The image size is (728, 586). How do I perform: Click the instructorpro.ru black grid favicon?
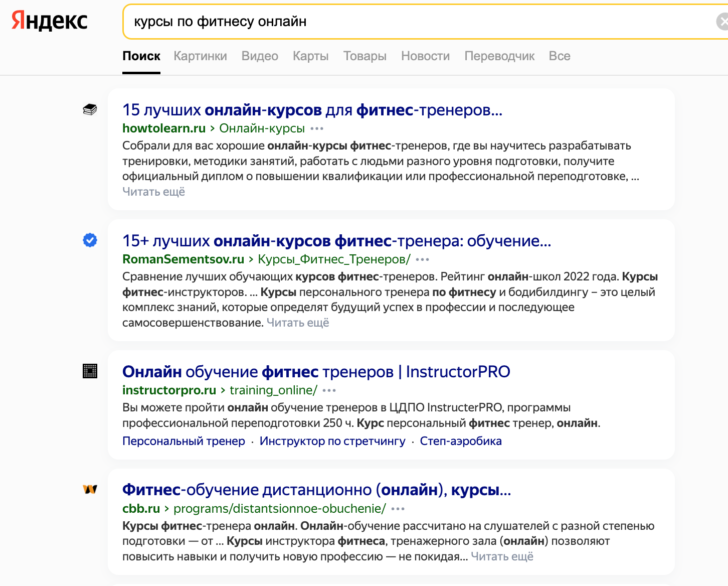(90, 371)
